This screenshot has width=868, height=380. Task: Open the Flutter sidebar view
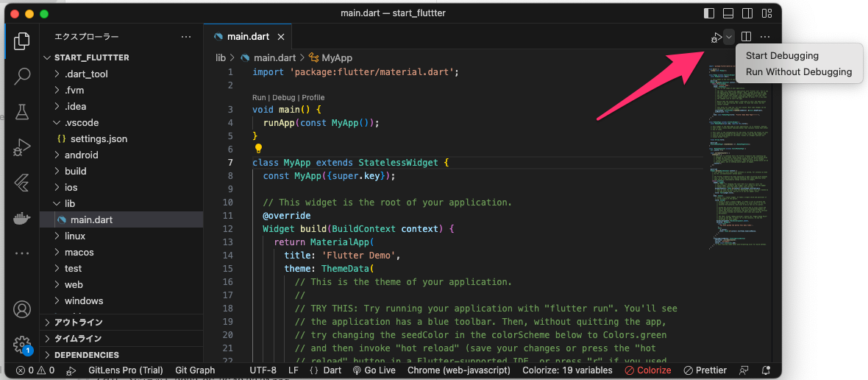(x=21, y=182)
